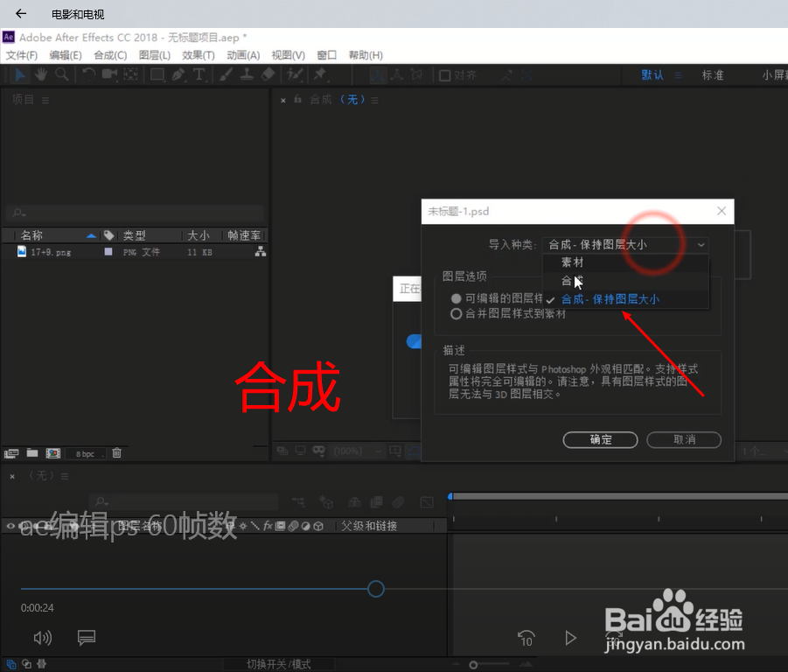Enable the snapping checkbox in toolbar
The height and width of the screenshot is (672, 788).
tap(445, 75)
